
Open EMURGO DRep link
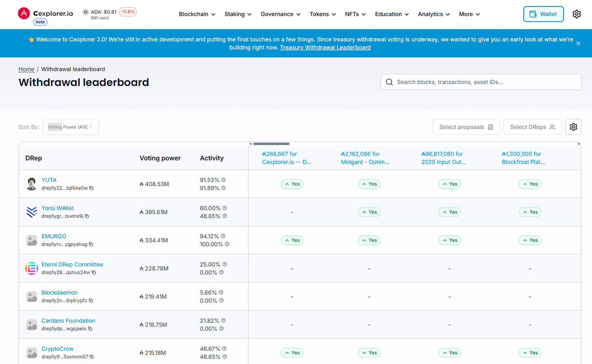tap(54, 236)
